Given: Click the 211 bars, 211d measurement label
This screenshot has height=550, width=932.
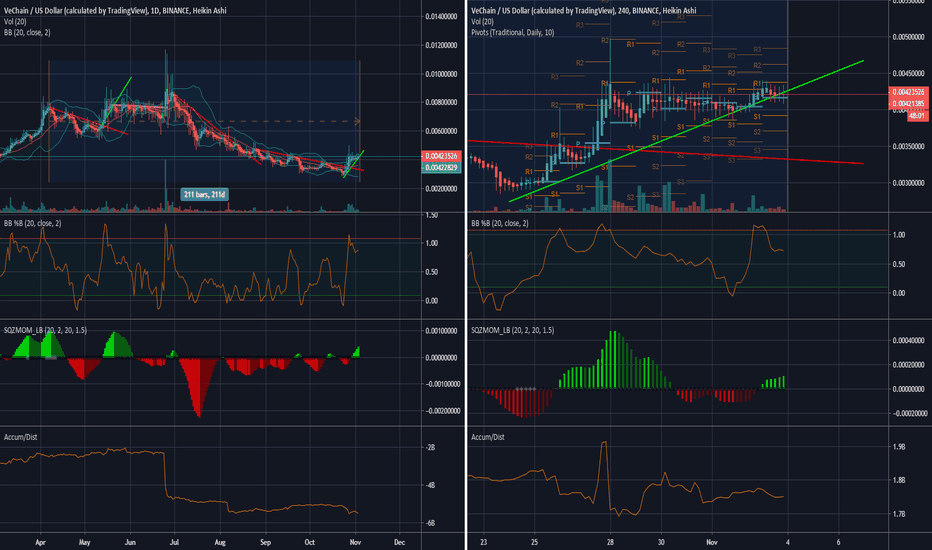Looking at the screenshot, I should [204, 194].
